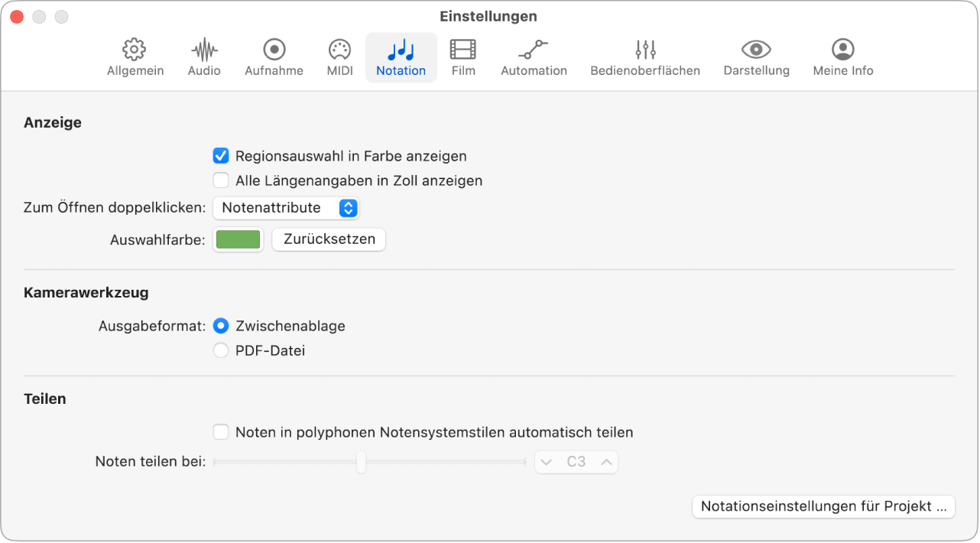
Task: Open the 'Zum Öffnen doppelklicken' dropdown
Action: (x=287, y=207)
